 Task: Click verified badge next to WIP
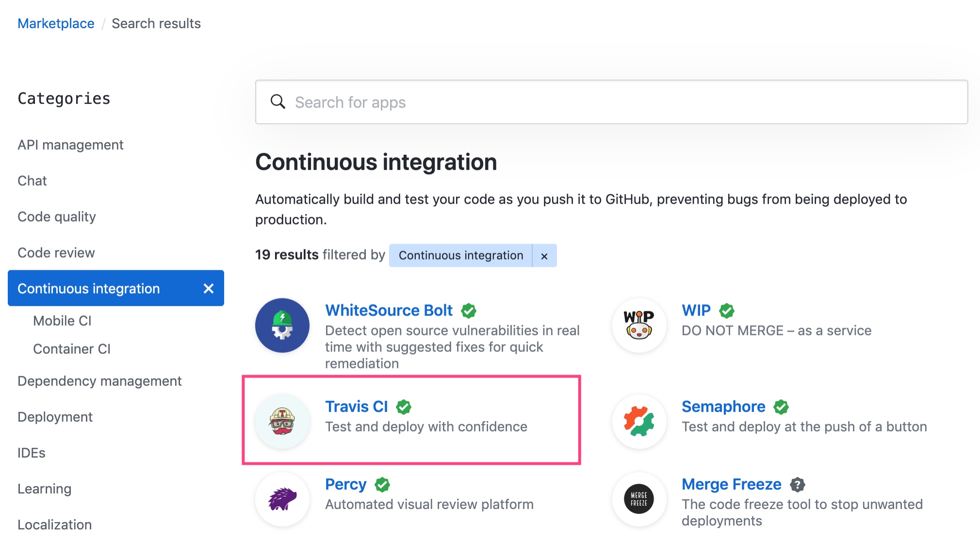pyautogui.click(x=727, y=311)
